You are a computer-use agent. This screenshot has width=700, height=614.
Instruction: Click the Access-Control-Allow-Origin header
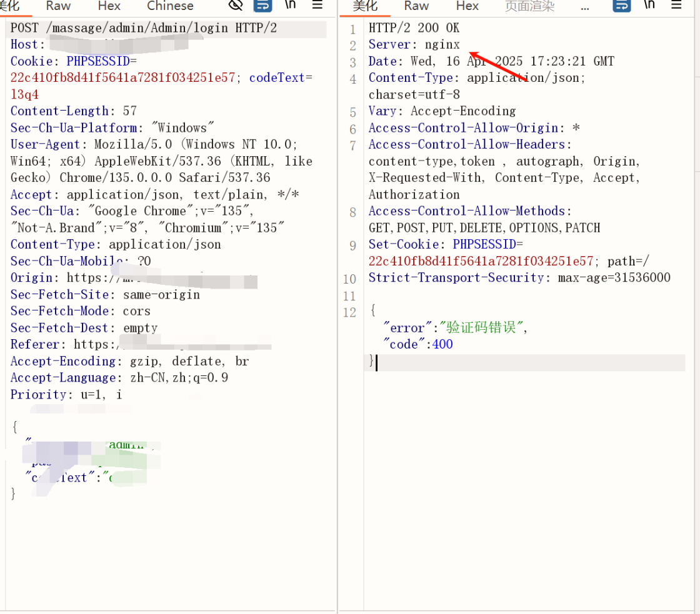pyautogui.click(x=474, y=128)
